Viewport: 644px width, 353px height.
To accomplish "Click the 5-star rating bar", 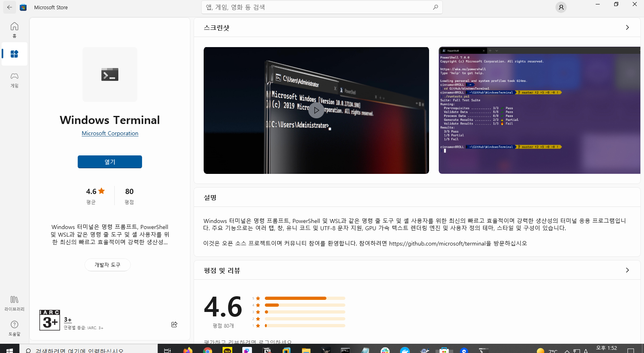I will coord(305,298).
